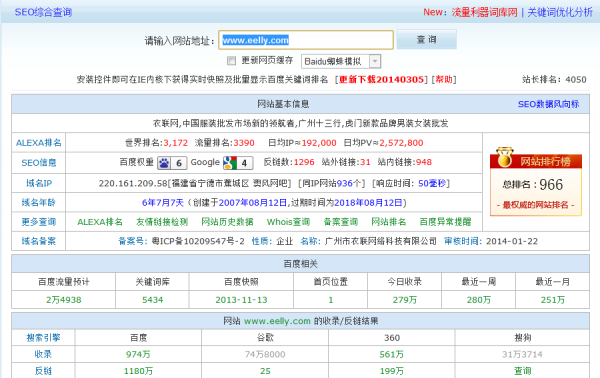The height and width of the screenshot is (378, 600).
Task: Click the 更新下载20140305 link
Action: tap(382, 80)
